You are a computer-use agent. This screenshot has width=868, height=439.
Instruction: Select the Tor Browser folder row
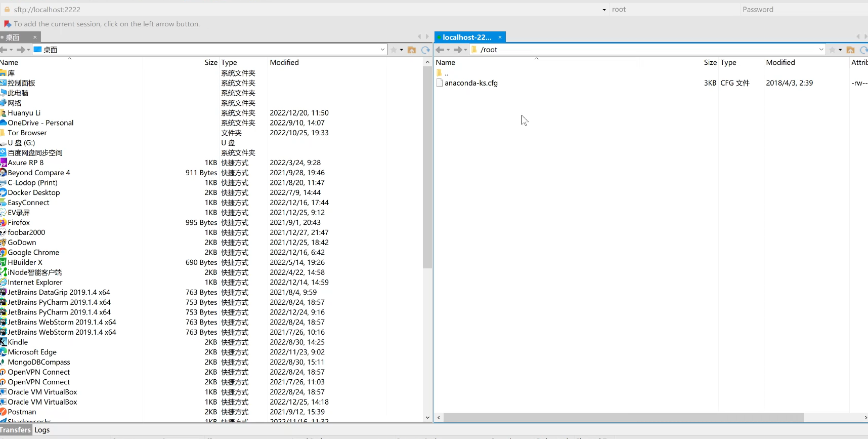tap(211, 133)
